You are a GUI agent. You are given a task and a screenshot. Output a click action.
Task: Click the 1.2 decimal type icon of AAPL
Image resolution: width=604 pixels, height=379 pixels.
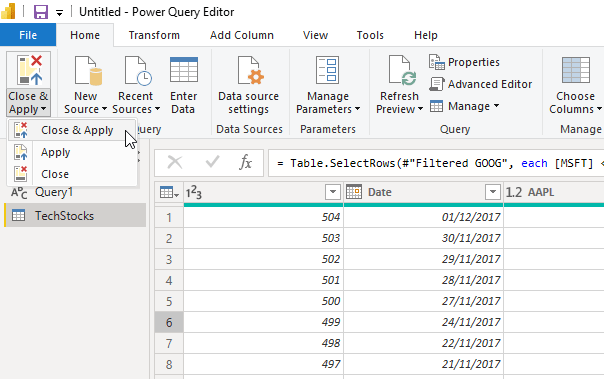click(x=513, y=192)
